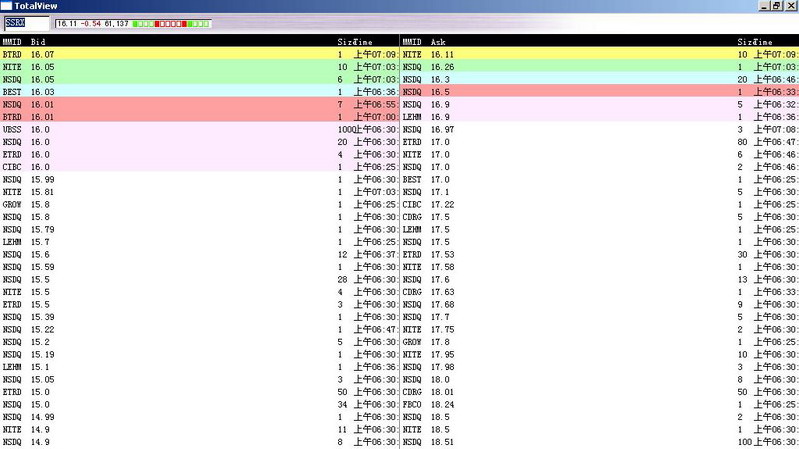
Task: Select the NSDQ ask row at 17.98
Action: (x=600, y=366)
